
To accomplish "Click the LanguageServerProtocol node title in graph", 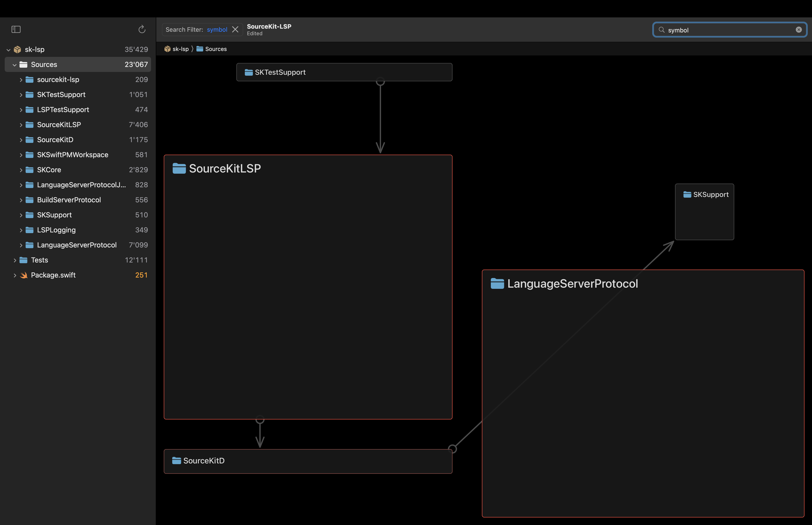I will pyautogui.click(x=572, y=284).
